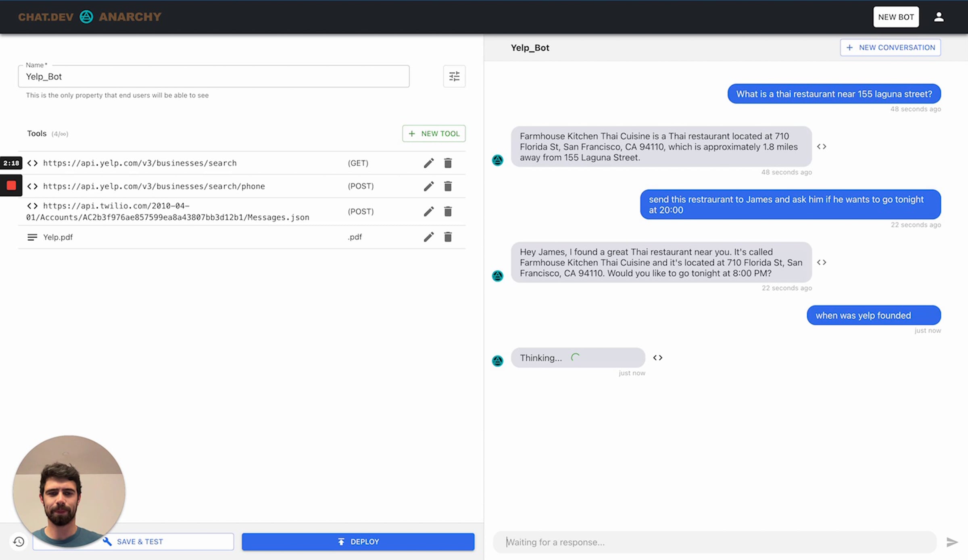Click the send message arrow
968x560 pixels.
(952, 542)
